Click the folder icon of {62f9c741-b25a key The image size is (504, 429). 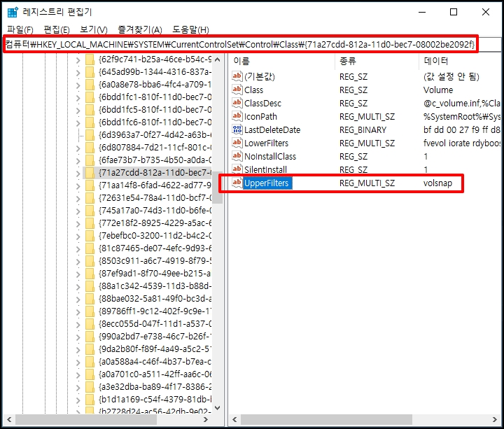[x=90, y=59]
